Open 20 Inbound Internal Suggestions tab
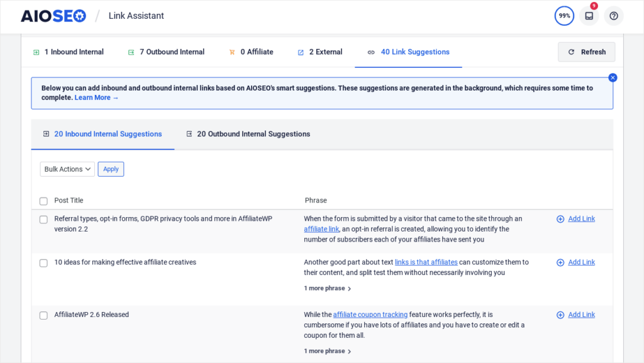Screen dimensions: 644x363 [103, 134]
